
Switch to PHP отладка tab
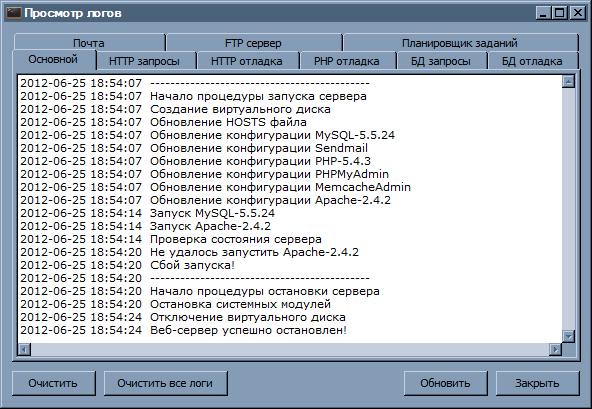[x=347, y=61]
